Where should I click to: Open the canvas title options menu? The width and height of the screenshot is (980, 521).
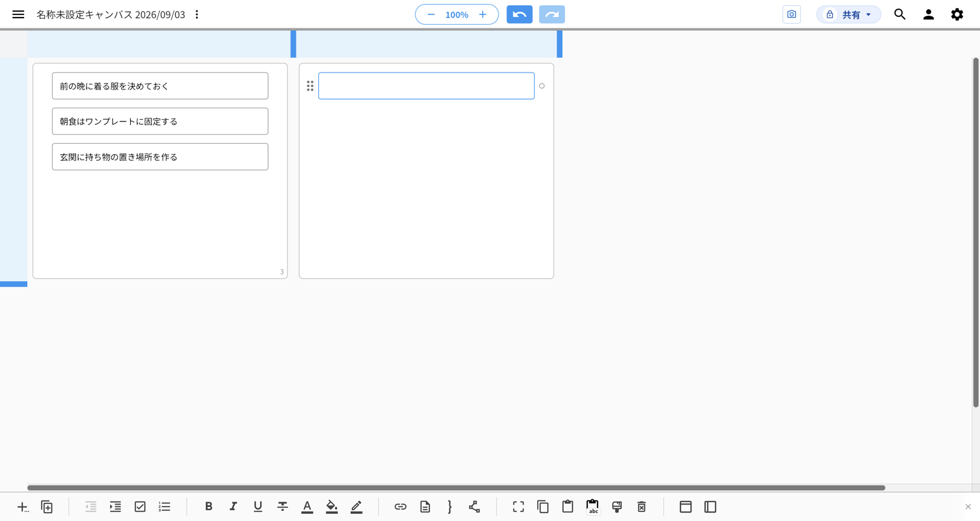pos(197,15)
